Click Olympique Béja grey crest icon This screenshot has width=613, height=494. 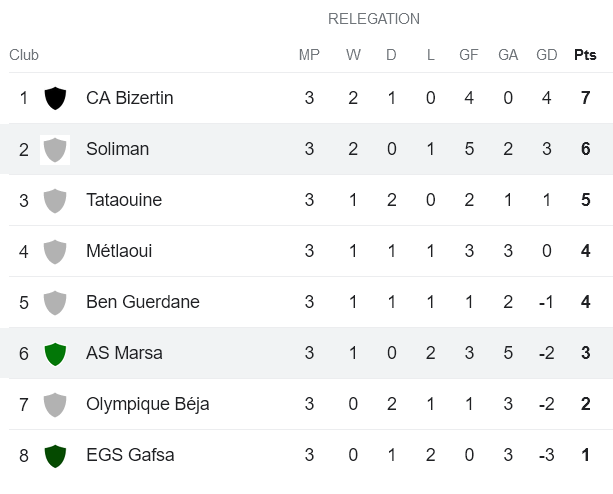(x=55, y=404)
